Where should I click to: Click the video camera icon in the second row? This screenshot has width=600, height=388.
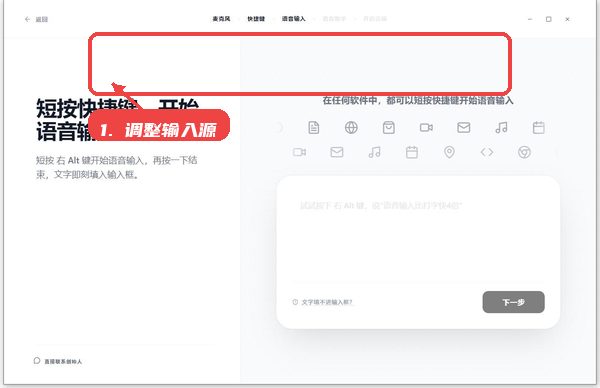coord(299,152)
